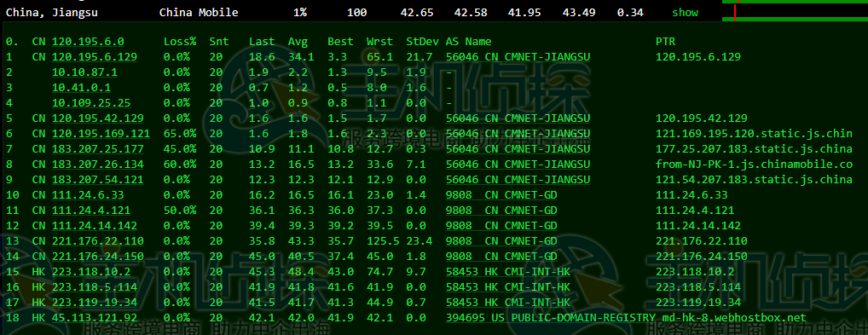
Task: Open hop 12 IP 111.24.14.142
Action: point(95,225)
